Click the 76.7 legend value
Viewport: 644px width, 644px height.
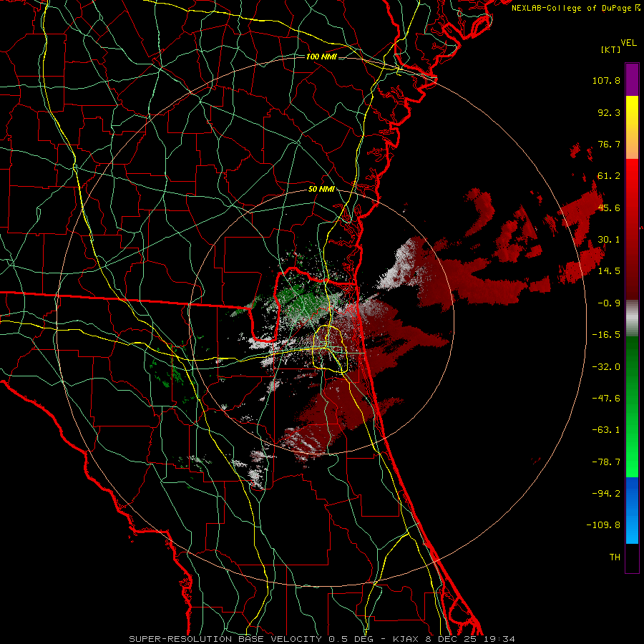tap(609, 144)
